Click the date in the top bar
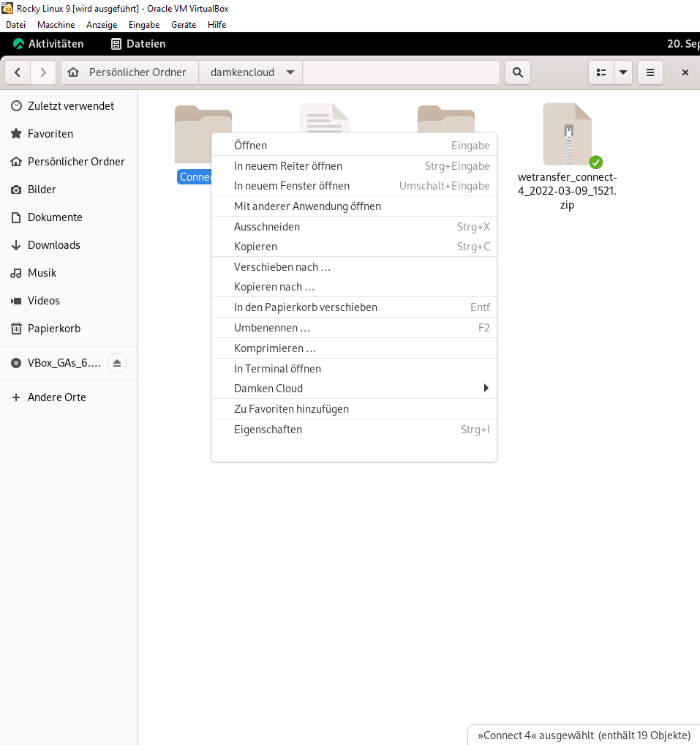 (x=683, y=44)
